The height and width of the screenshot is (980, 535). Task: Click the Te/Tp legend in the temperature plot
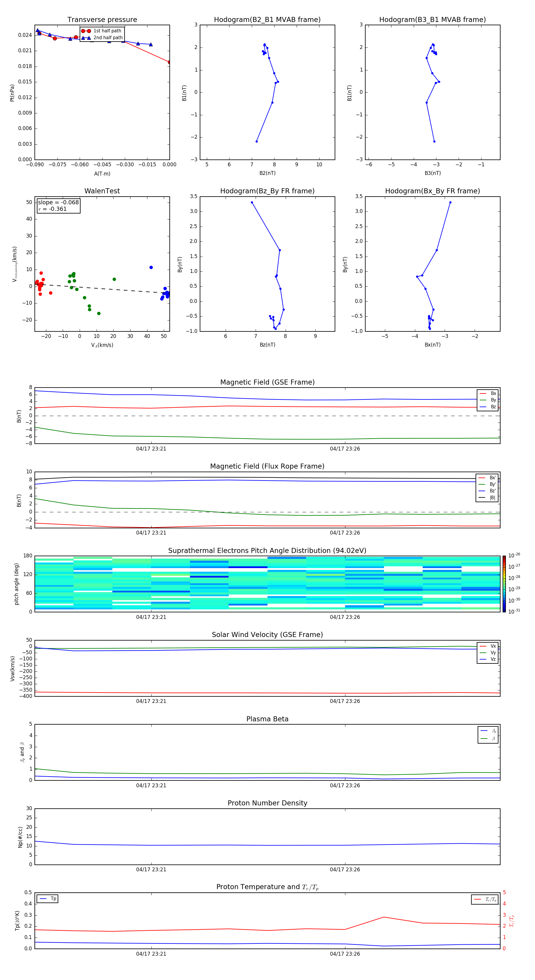pos(484,899)
